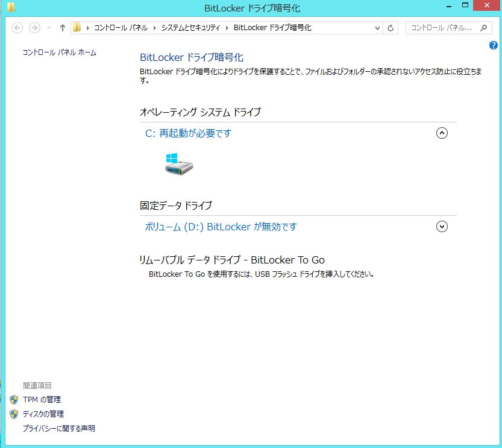The width and height of the screenshot is (502, 448).
Task: Click shield icon beside TPM の管理
Action: coord(14,400)
